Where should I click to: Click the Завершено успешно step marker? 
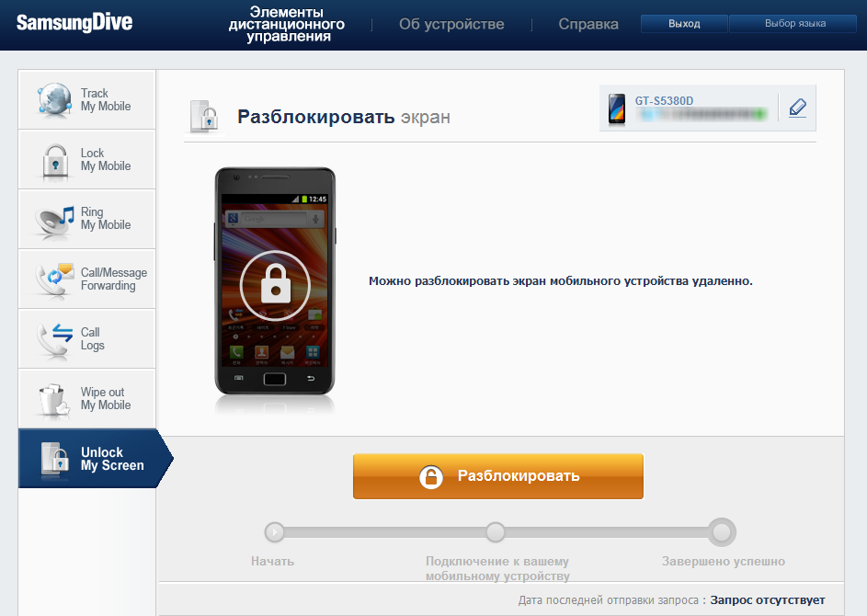pos(722,532)
